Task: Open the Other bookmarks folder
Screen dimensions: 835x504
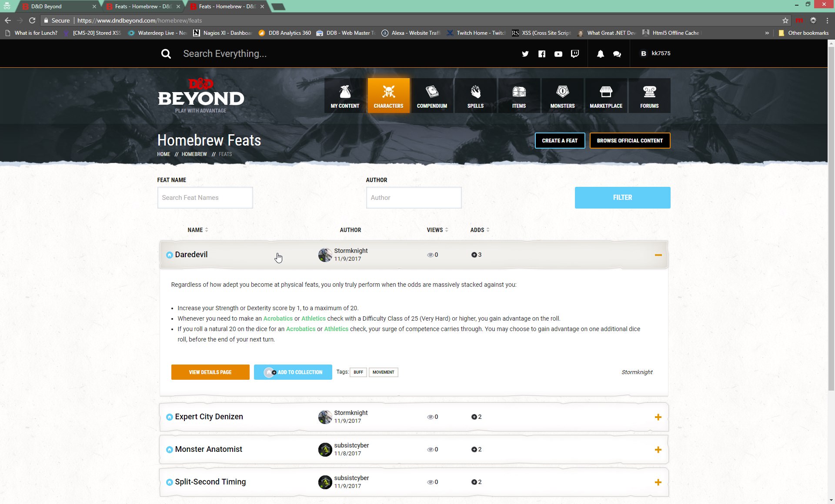Action: point(804,33)
